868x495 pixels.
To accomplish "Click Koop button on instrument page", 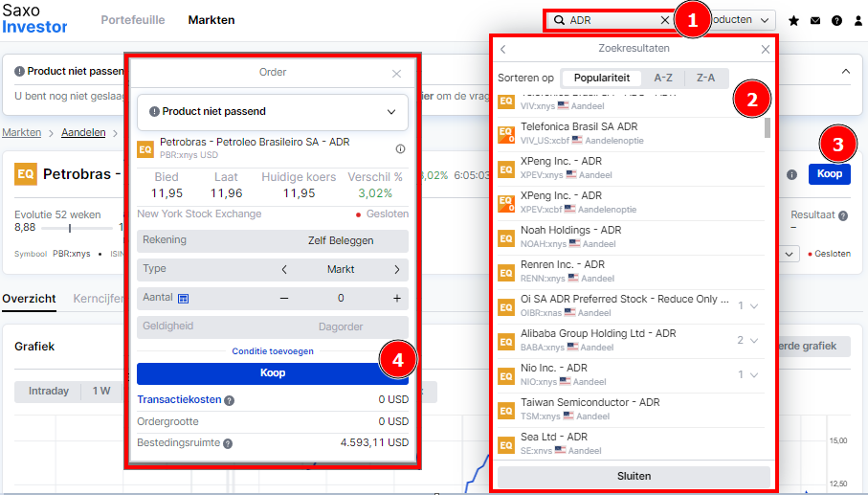I will pyautogui.click(x=830, y=174).
